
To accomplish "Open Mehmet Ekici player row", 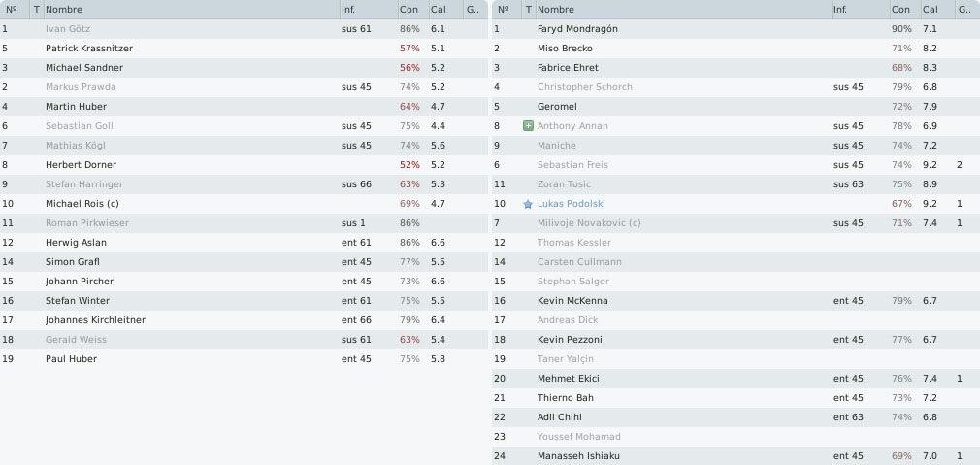I will pyautogui.click(x=735, y=379).
